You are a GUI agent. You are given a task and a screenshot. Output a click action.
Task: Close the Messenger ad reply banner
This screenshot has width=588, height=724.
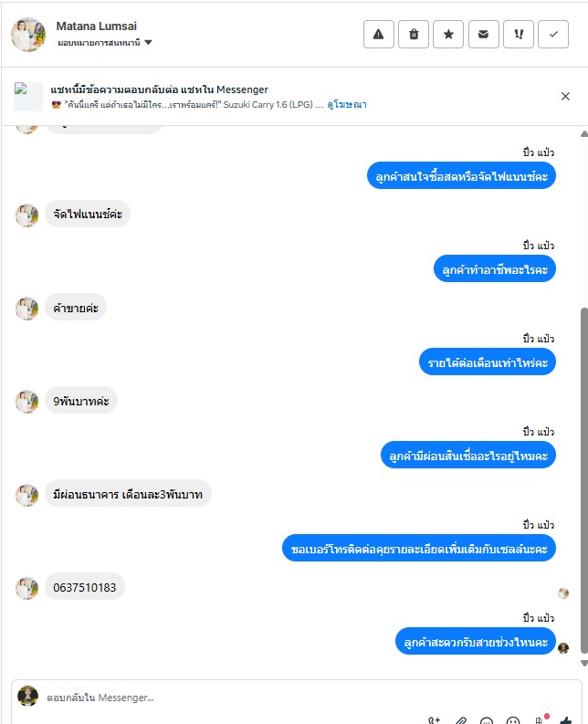click(565, 96)
